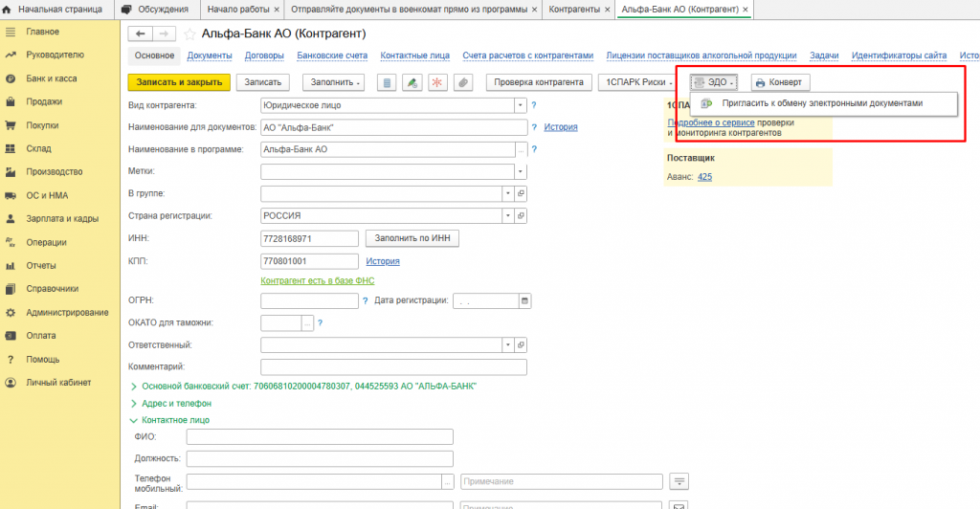Screen dimensions: 980x509
Task: Navigate back with the left arrow button
Action: click(140, 33)
